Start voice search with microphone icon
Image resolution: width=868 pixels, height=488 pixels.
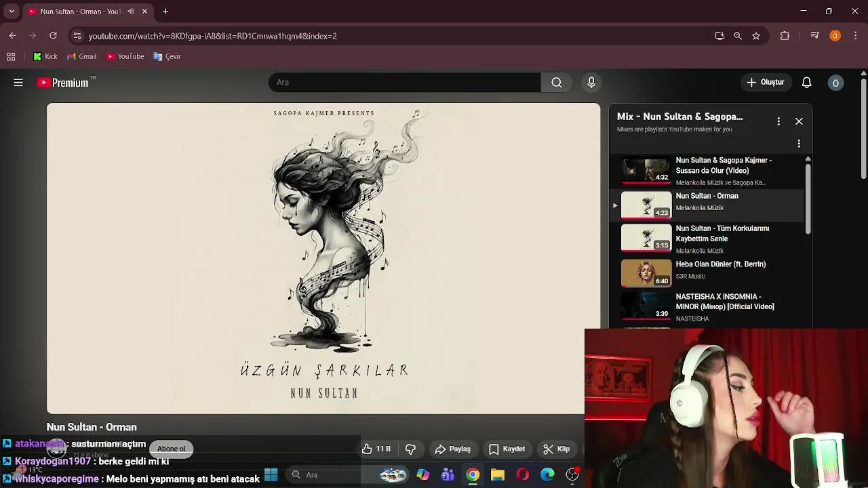click(x=591, y=83)
